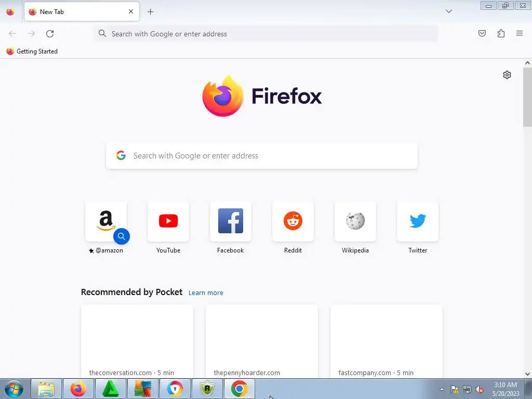Image resolution: width=532 pixels, height=399 pixels.
Task: Open the AVG antivirus taskbar icon
Action: [143, 389]
